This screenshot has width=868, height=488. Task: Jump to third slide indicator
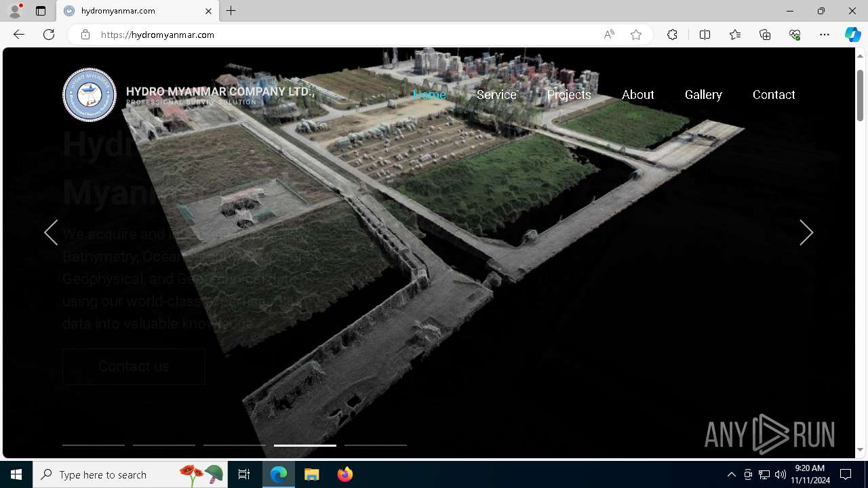click(235, 445)
